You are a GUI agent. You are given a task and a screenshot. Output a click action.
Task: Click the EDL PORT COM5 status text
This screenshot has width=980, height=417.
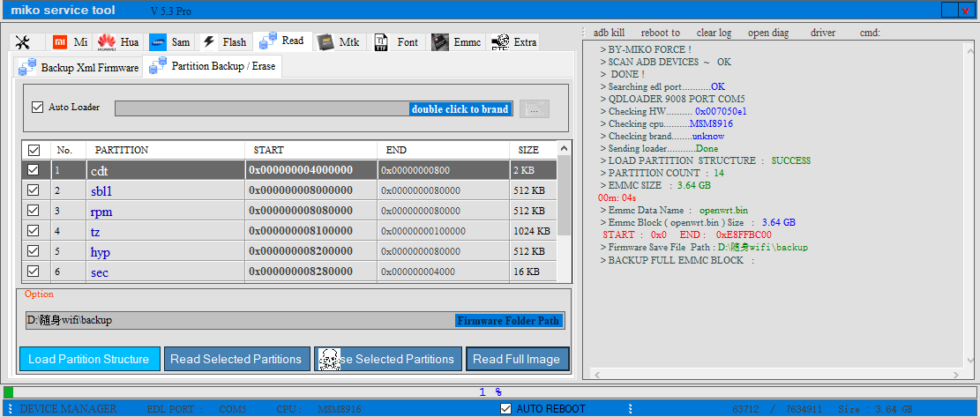(197, 410)
